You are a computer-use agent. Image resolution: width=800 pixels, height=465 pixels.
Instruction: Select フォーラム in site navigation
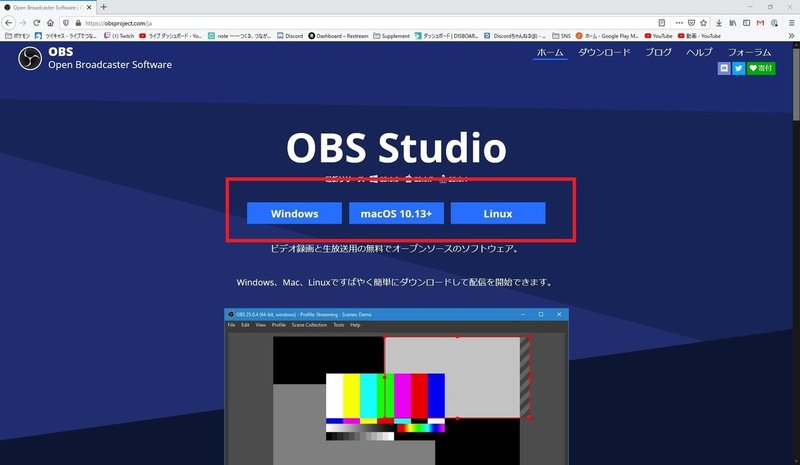(x=749, y=52)
